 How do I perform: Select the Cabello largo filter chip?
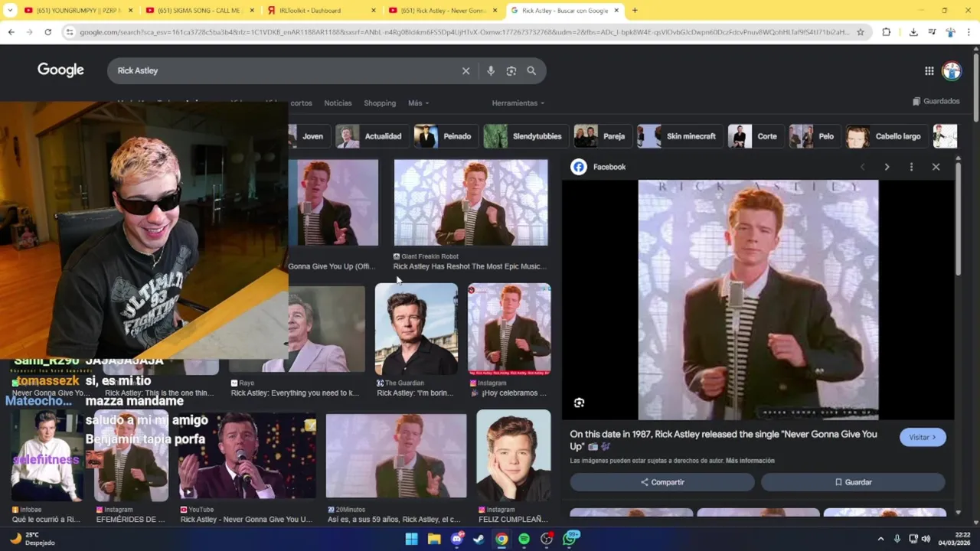point(887,136)
